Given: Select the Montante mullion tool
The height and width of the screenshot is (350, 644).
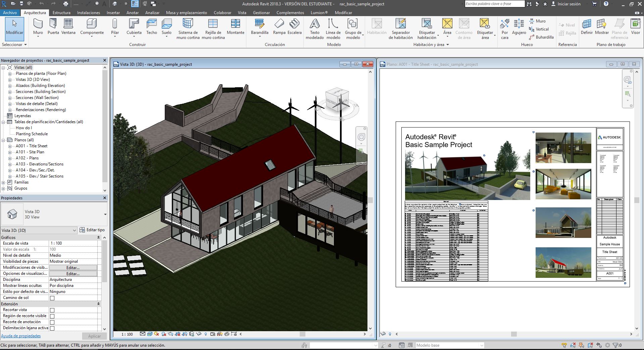Looking at the screenshot, I should tap(236, 27).
